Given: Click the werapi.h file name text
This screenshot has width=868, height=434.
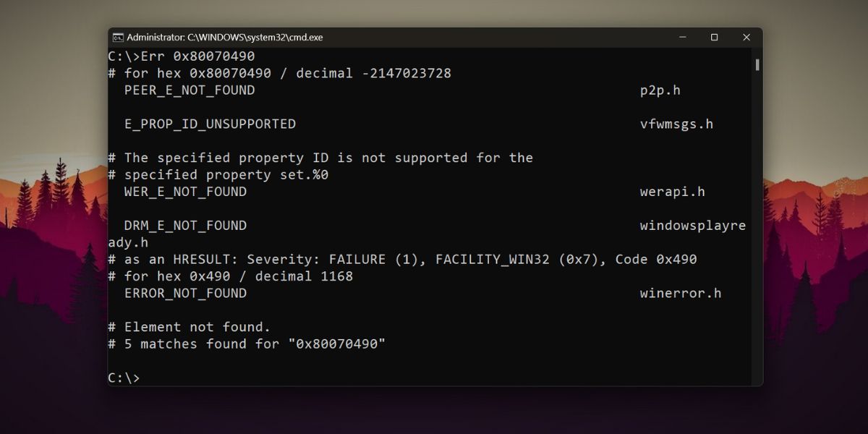Looking at the screenshot, I should pyautogui.click(x=673, y=191).
